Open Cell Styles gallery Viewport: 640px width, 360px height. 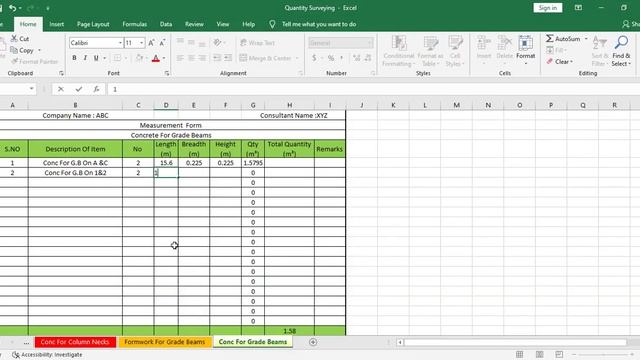(455, 51)
